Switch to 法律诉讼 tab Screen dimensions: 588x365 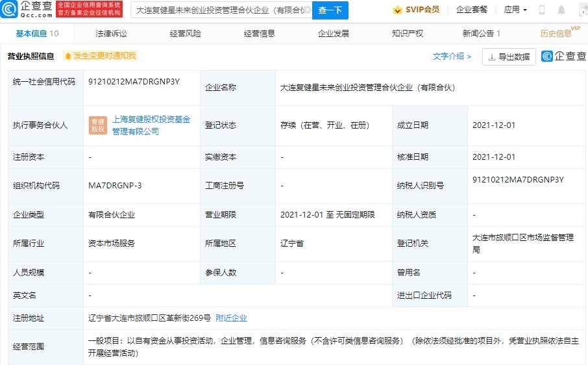[x=111, y=33]
